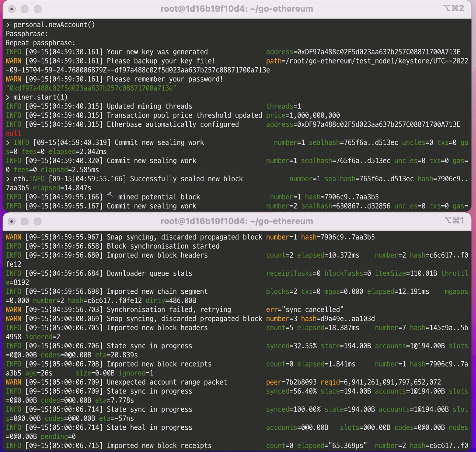Click the err="sync cancelled" value
The image size is (476, 452).
click(305, 310)
